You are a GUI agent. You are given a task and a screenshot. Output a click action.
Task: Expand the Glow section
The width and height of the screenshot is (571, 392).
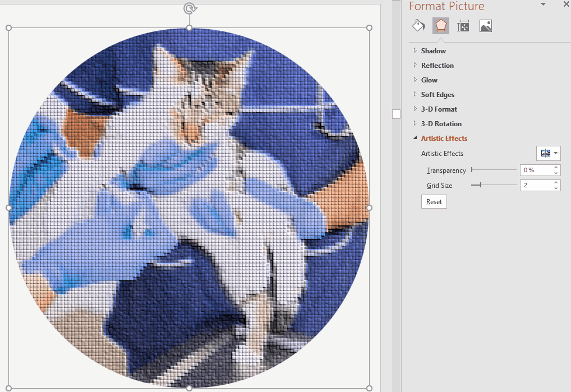(429, 80)
